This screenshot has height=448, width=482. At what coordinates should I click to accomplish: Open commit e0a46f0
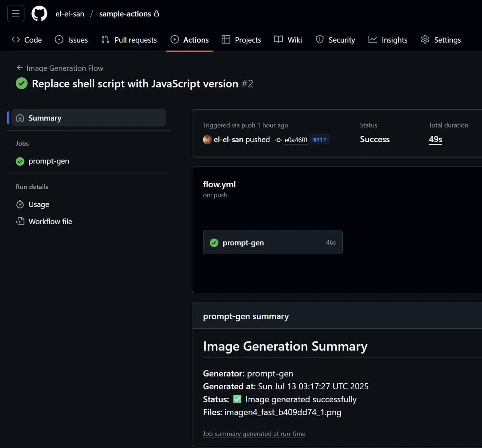[x=296, y=140]
